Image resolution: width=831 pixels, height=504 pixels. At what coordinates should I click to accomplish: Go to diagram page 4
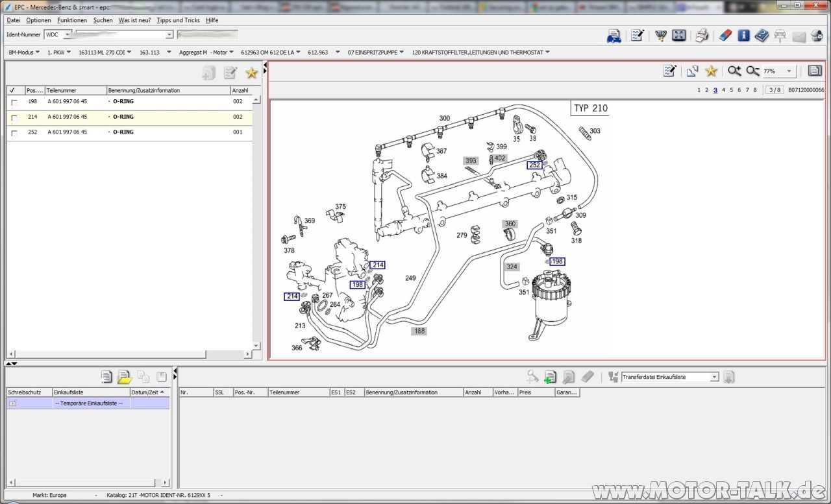pos(723,90)
